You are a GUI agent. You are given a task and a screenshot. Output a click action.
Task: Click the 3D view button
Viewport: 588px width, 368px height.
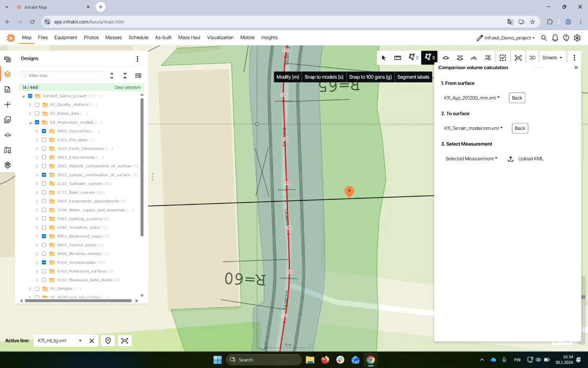(x=532, y=58)
